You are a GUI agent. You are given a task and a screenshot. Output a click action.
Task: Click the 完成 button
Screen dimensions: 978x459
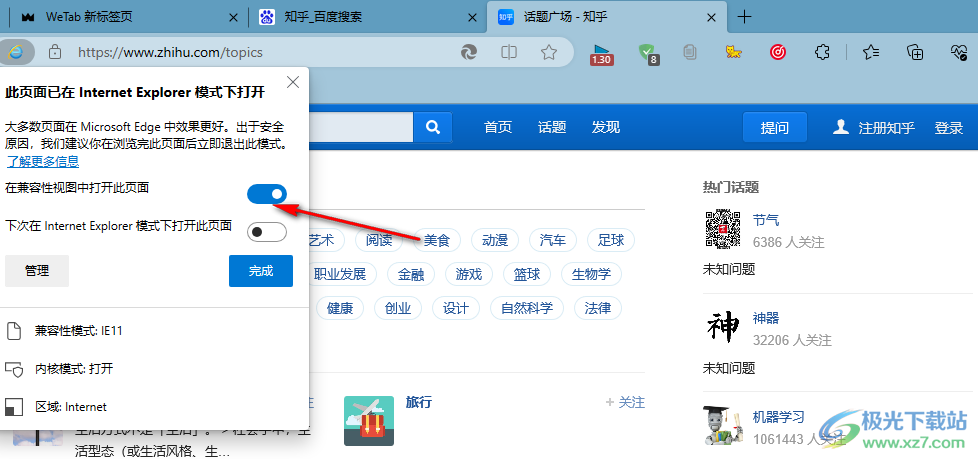click(261, 271)
